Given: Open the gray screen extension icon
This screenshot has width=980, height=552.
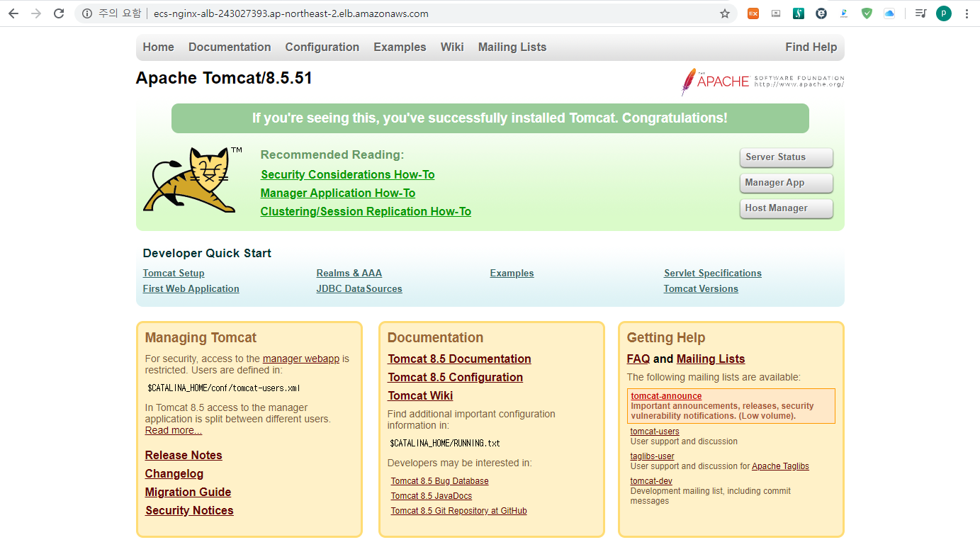Looking at the screenshot, I should (x=776, y=13).
